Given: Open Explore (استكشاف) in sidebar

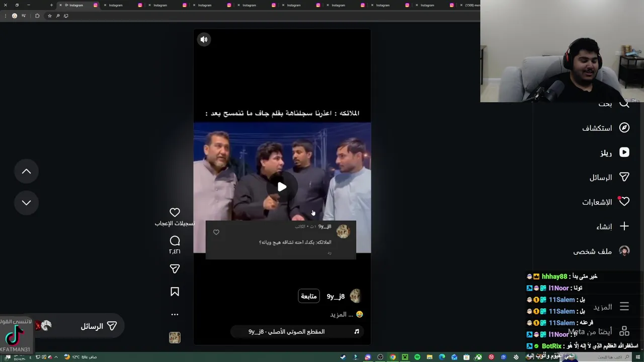Looking at the screenshot, I should (x=605, y=128).
